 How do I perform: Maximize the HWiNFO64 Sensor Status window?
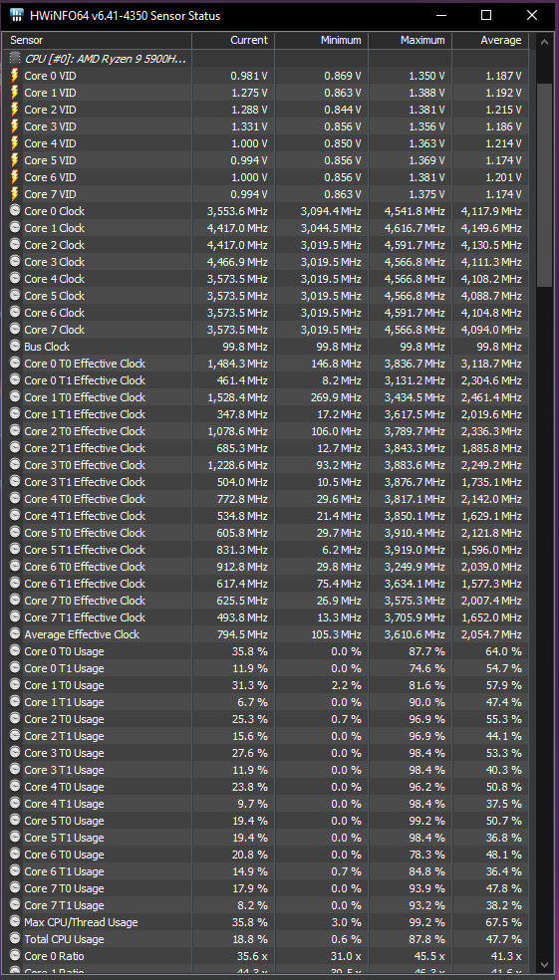pos(486,16)
